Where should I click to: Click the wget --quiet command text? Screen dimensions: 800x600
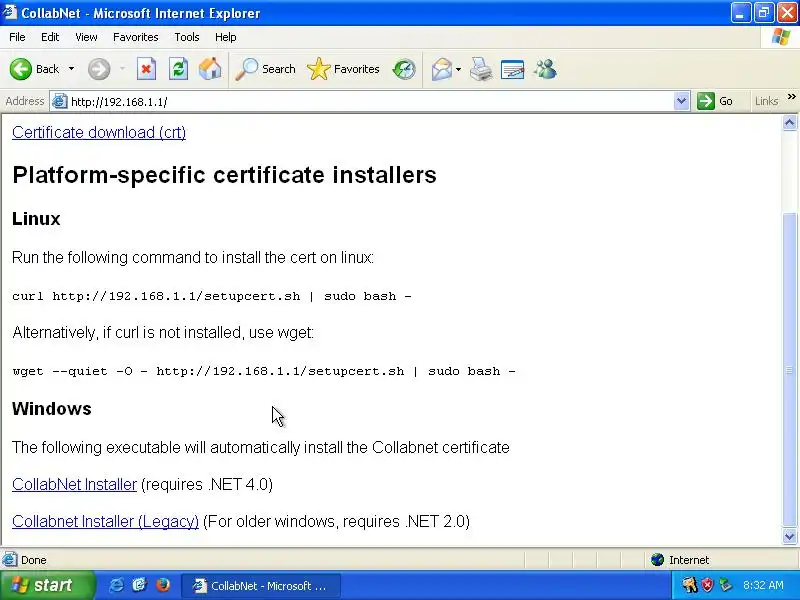tap(264, 371)
